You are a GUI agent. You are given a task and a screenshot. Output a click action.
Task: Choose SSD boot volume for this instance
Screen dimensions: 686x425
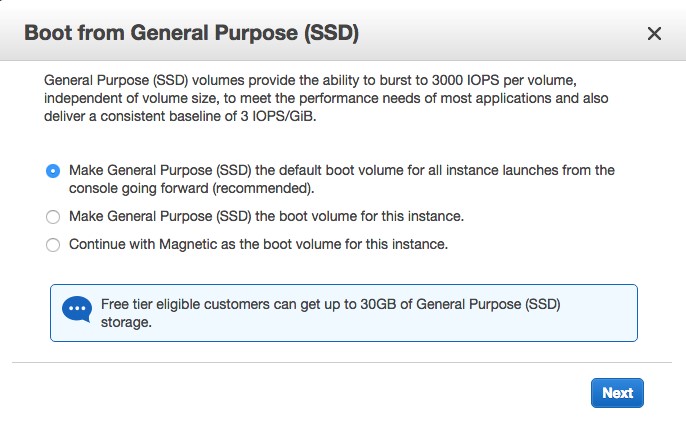[53, 216]
